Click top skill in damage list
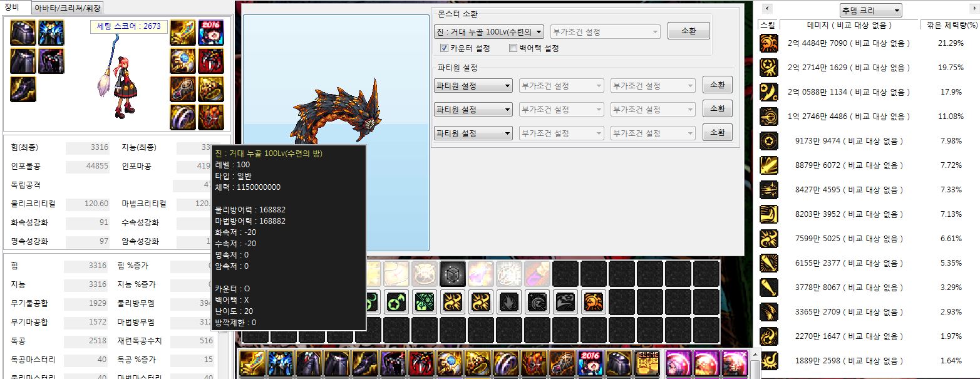This screenshot has width=980, height=379. (x=768, y=43)
